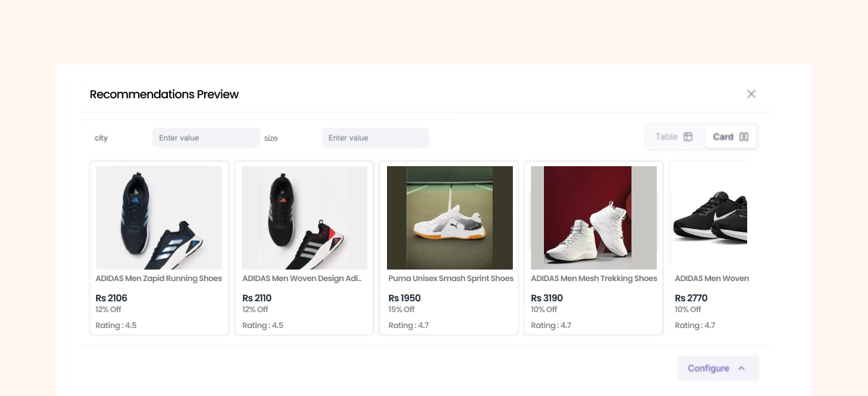868x396 pixels.
Task: Click the Configure button
Action: pyautogui.click(x=709, y=369)
